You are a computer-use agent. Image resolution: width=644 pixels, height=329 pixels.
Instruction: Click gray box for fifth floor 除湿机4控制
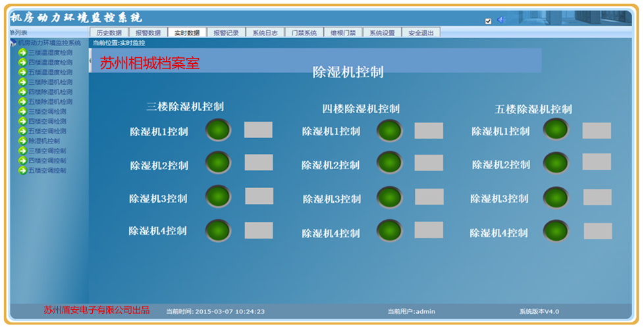598,232
